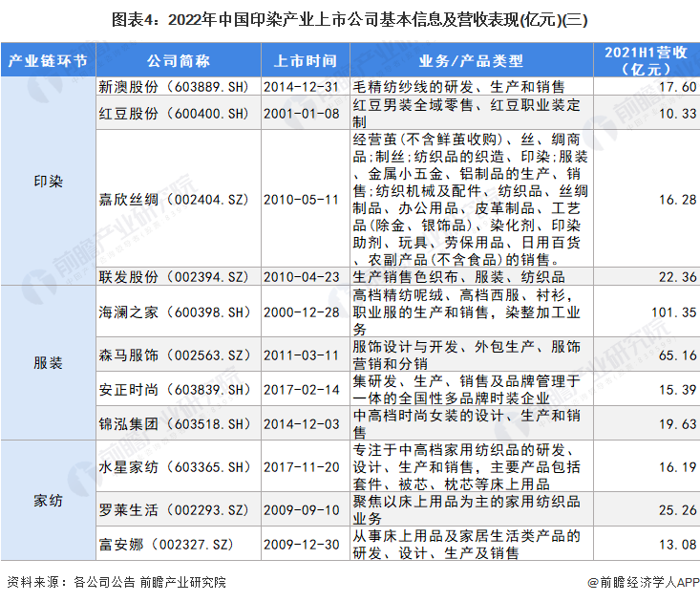The image size is (700, 602).
Task: Select company 锦泓集团（603518.SH）
Action: 174,424
